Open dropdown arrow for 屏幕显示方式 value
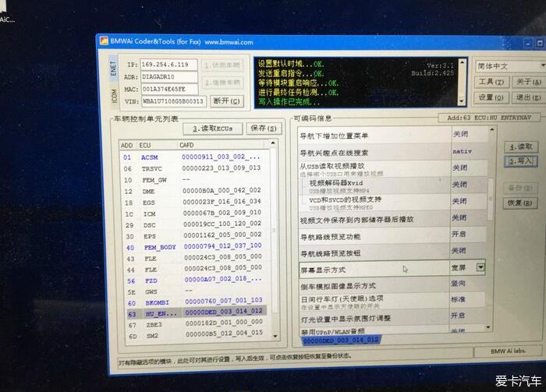546x392 pixels. pyautogui.click(x=480, y=267)
